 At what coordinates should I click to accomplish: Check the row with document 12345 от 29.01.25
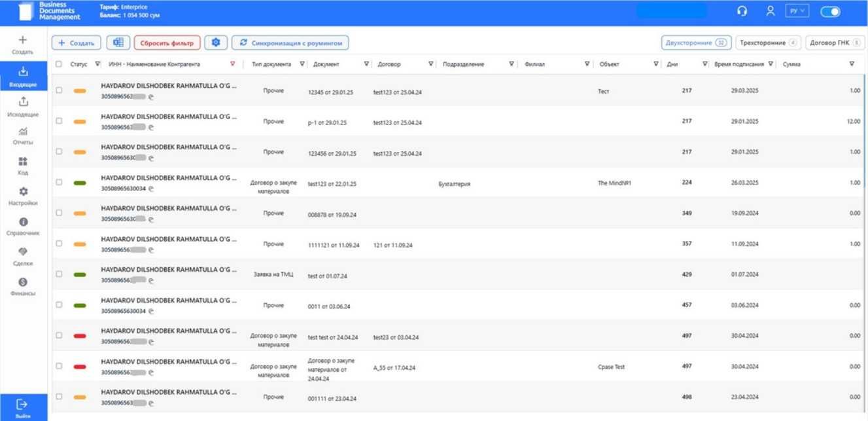point(59,90)
